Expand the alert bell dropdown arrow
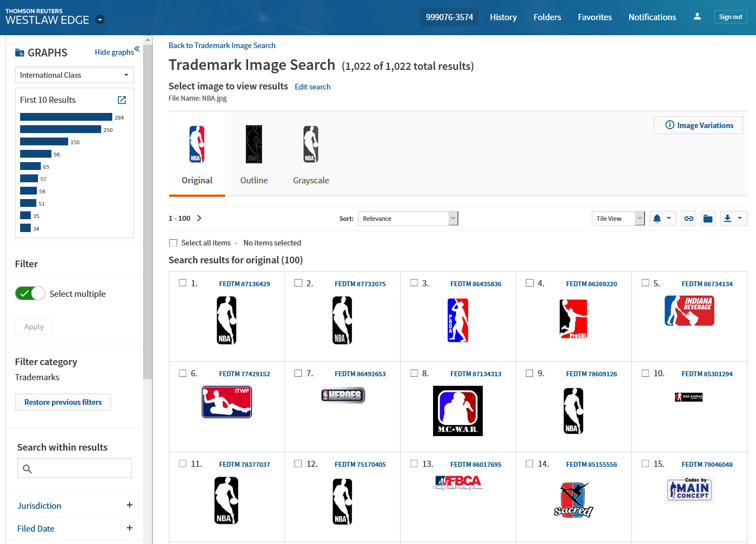This screenshot has width=756, height=544. [669, 219]
